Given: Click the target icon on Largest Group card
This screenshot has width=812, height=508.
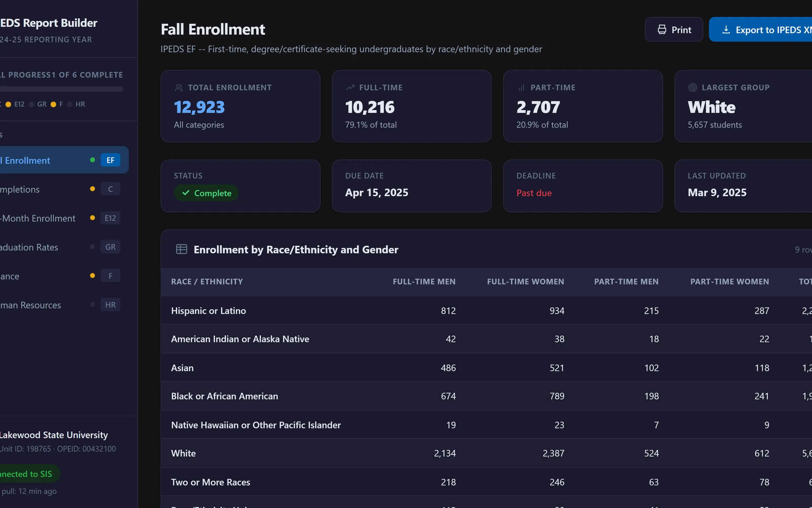Looking at the screenshot, I should tap(692, 87).
